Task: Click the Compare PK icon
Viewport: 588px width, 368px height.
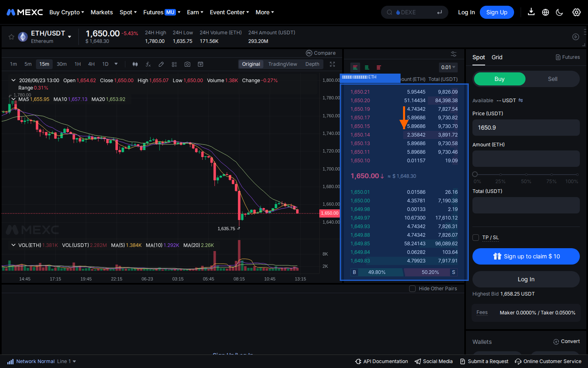Action: click(309, 53)
